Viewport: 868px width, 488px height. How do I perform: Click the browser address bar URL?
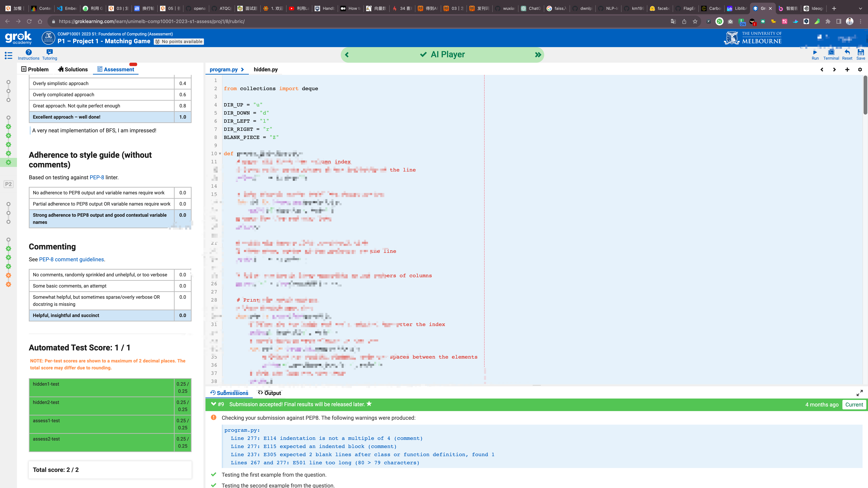tap(152, 22)
